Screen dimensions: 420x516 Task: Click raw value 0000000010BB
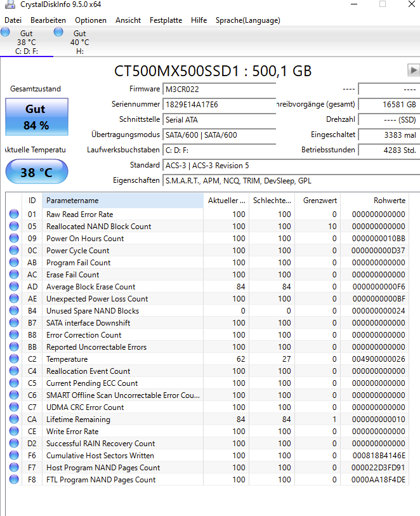click(378, 238)
